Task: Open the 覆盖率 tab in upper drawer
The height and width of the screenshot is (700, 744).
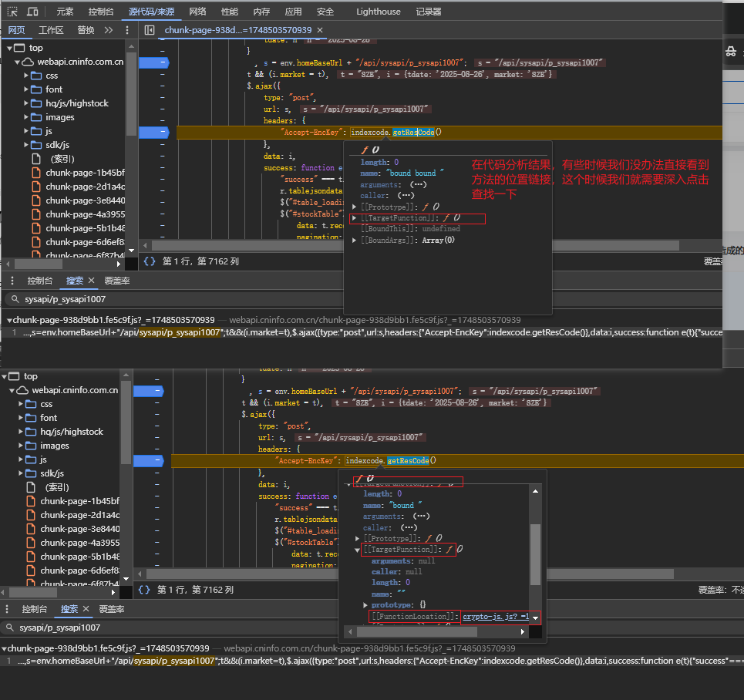Action: click(116, 281)
